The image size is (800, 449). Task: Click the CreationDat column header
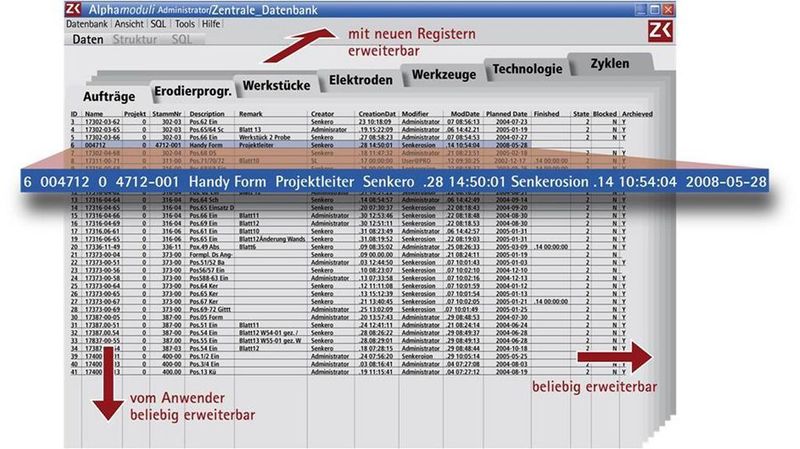click(x=377, y=114)
